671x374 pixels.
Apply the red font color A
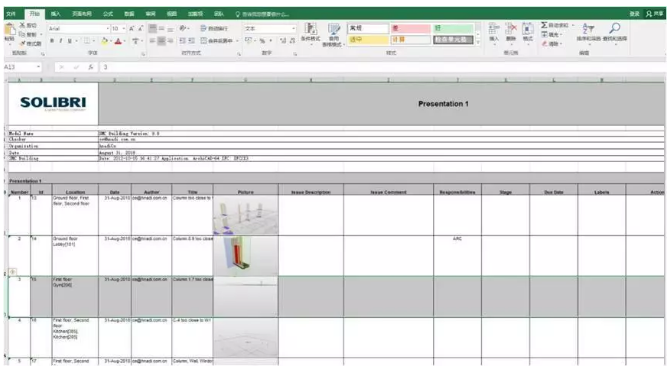[x=119, y=41]
